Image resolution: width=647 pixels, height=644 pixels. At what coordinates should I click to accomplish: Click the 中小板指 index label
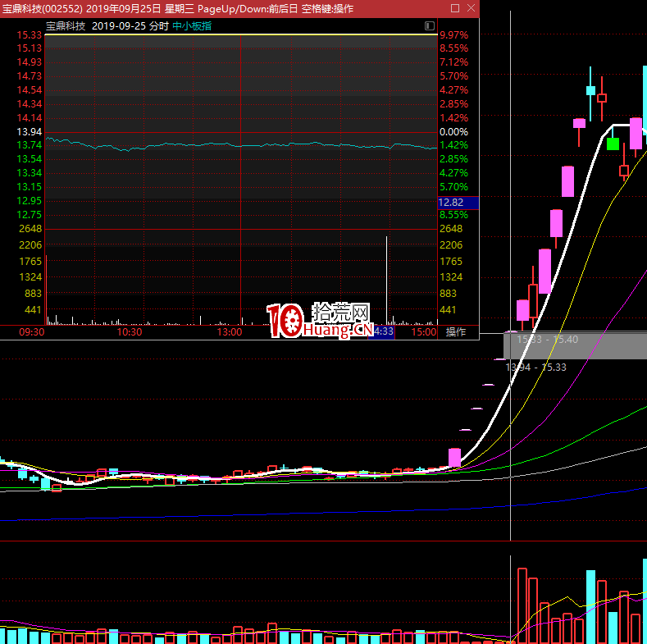[192, 26]
